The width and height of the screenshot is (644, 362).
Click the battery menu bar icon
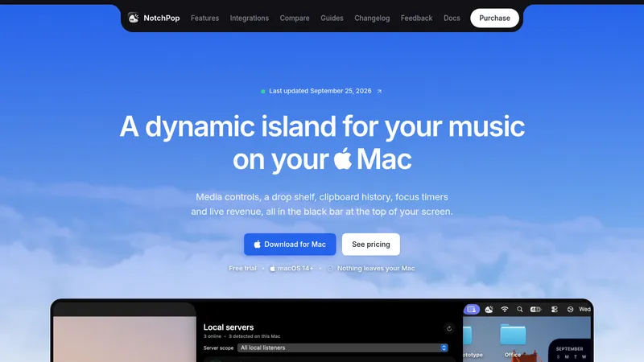535,310
